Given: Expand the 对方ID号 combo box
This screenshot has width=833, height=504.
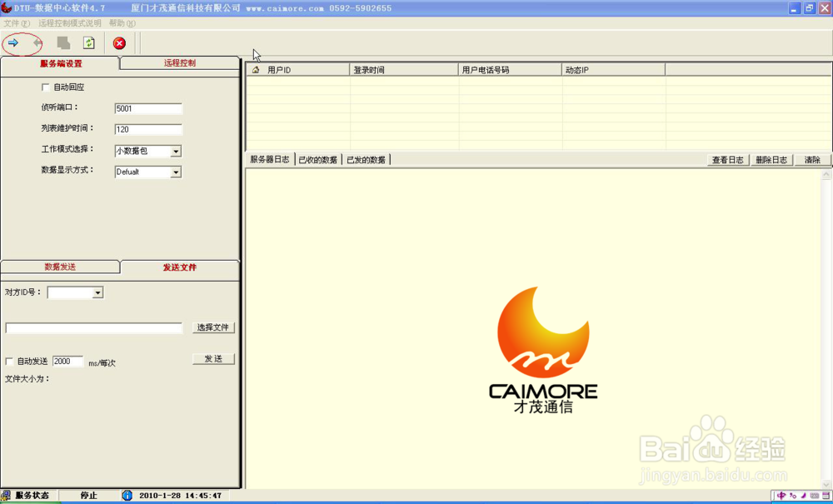Looking at the screenshot, I should (97, 292).
